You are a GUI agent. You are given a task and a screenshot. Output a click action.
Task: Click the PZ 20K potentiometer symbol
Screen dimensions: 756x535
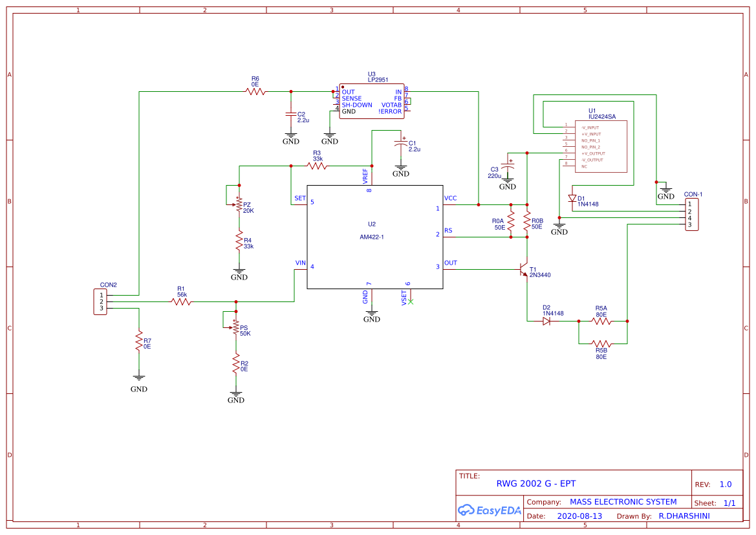235,205
